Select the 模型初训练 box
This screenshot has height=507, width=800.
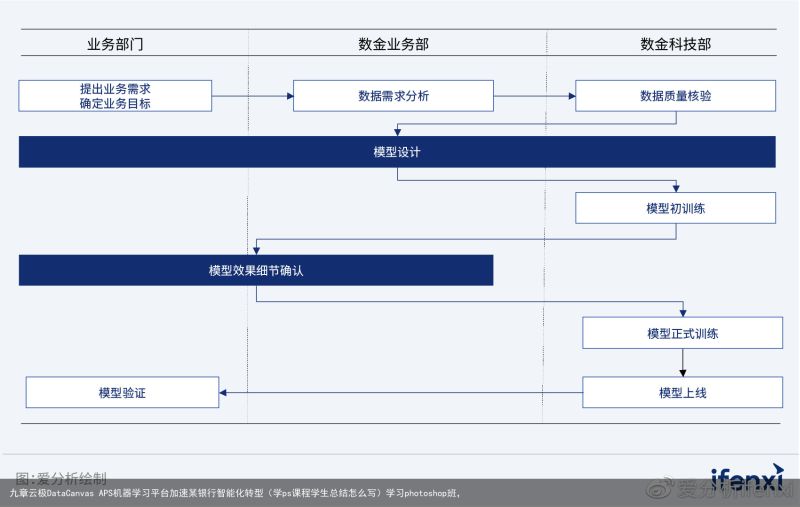pyautogui.click(x=676, y=208)
